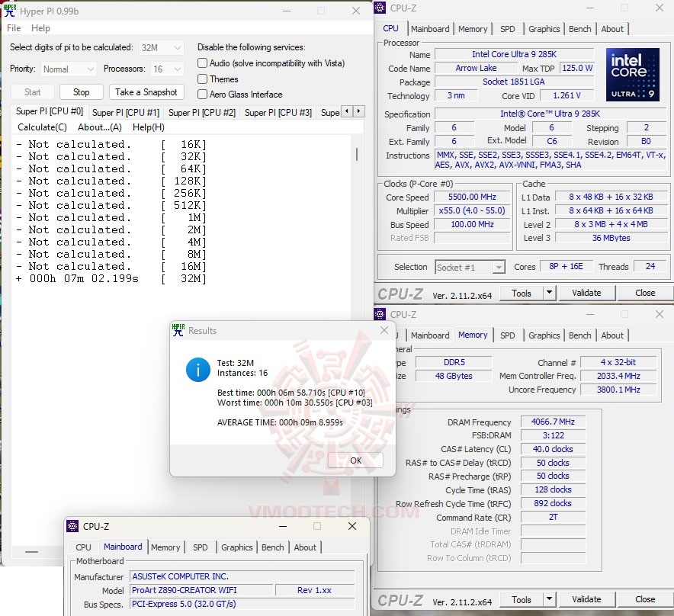Click OK in the Results dialog
Screen dimensions: 674x616
(355, 460)
